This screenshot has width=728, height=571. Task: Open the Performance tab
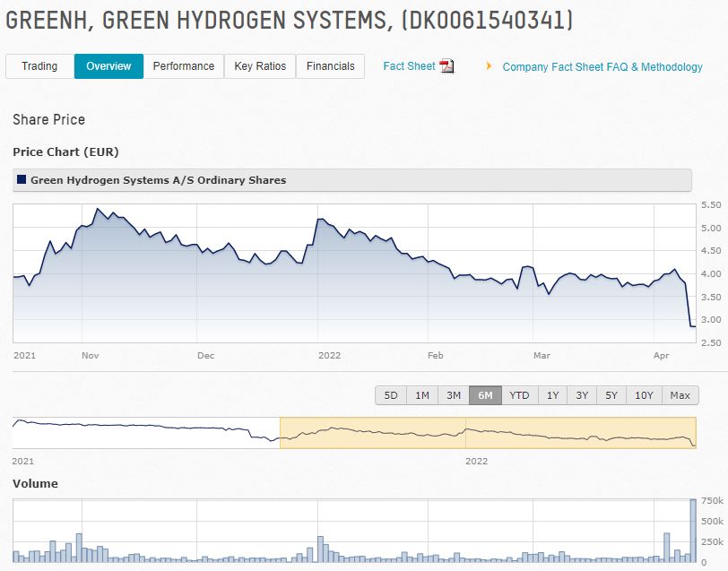(184, 65)
